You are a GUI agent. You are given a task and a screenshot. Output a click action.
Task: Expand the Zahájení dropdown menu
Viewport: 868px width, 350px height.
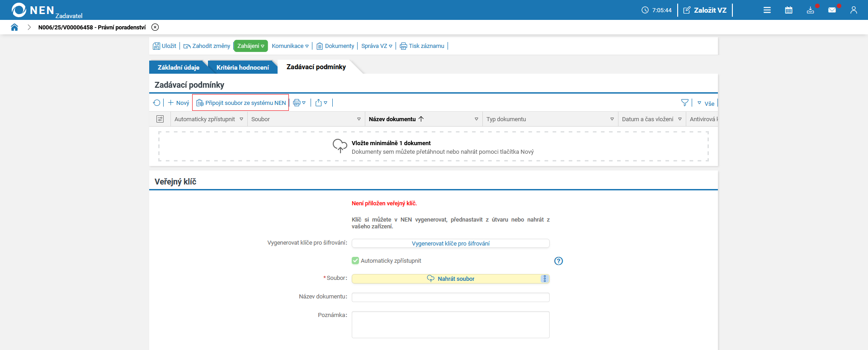tap(251, 46)
